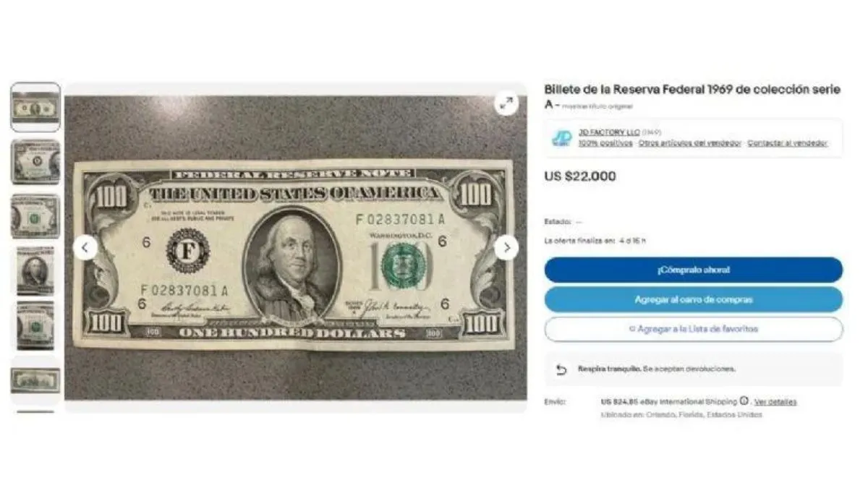Advance to the next image arrow
The width and height of the screenshot is (868, 488).
click(x=506, y=248)
